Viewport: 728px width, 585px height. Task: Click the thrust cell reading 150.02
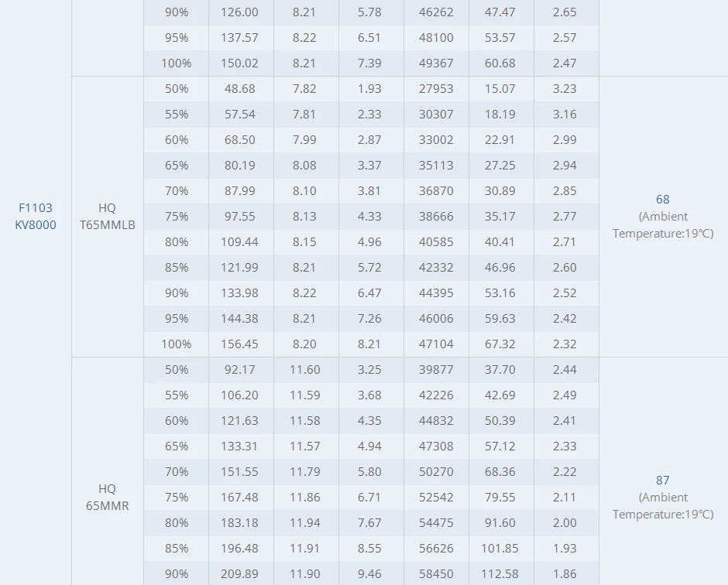click(x=239, y=63)
